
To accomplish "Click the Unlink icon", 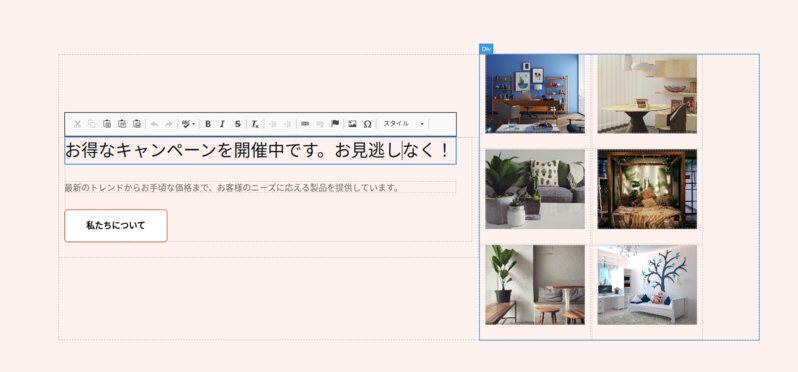I will [320, 124].
